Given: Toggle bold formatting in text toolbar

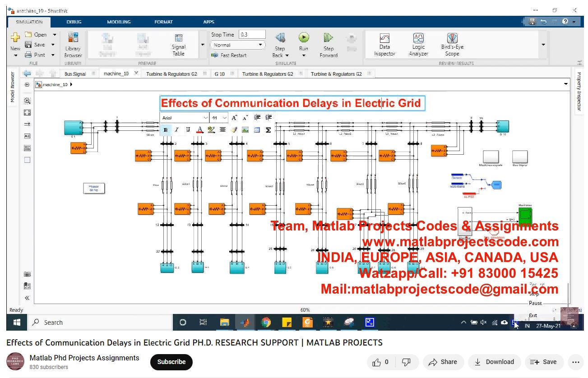Looking at the screenshot, I should pos(166,130).
